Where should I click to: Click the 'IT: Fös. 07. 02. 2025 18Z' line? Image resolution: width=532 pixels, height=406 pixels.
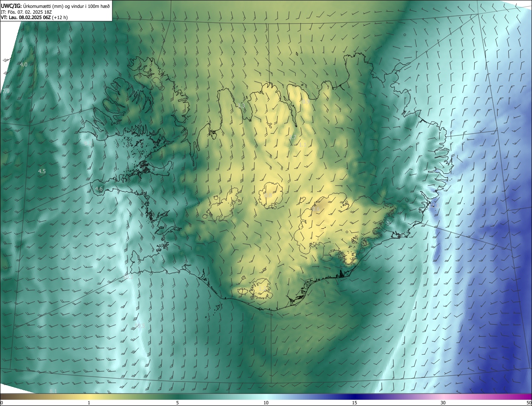26,12
